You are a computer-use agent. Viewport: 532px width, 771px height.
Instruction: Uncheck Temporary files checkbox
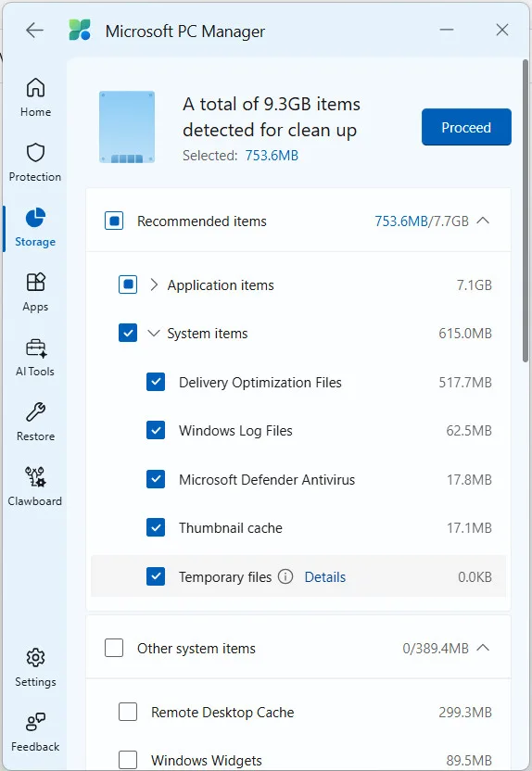[156, 576]
